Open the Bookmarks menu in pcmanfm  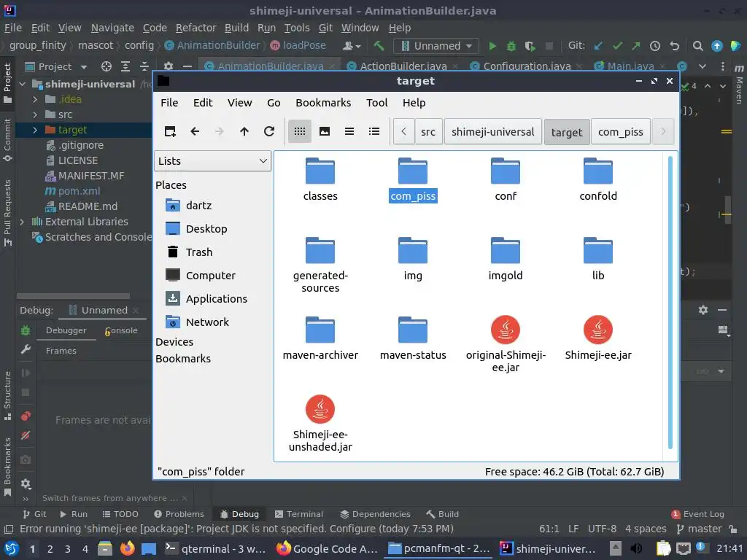[x=323, y=103]
